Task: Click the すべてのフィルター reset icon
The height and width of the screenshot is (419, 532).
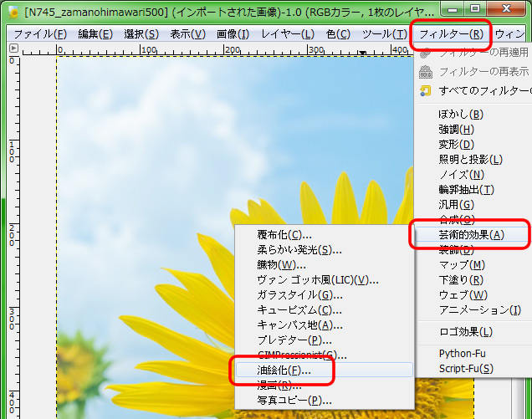Action: [x=426, y=91]
